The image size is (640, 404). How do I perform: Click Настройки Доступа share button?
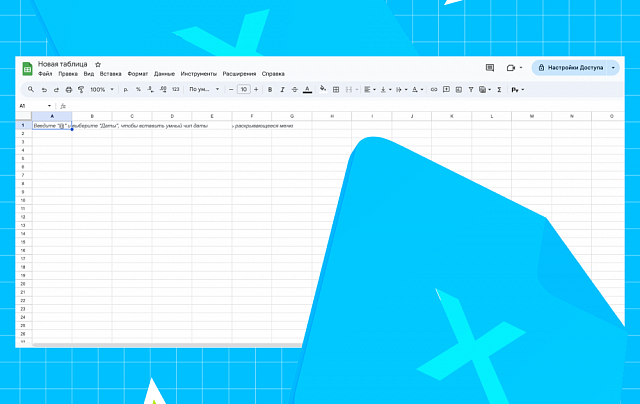[570, 68]
